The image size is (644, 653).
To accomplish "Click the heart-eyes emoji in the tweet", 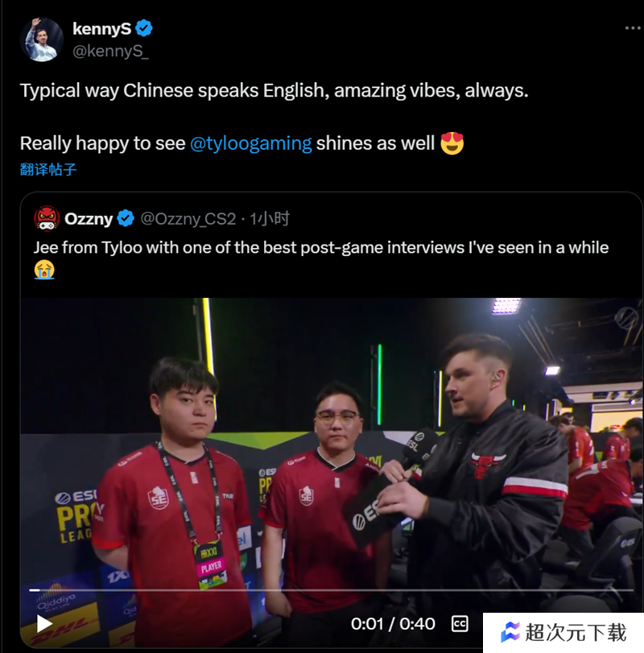I will click(452, 143).
